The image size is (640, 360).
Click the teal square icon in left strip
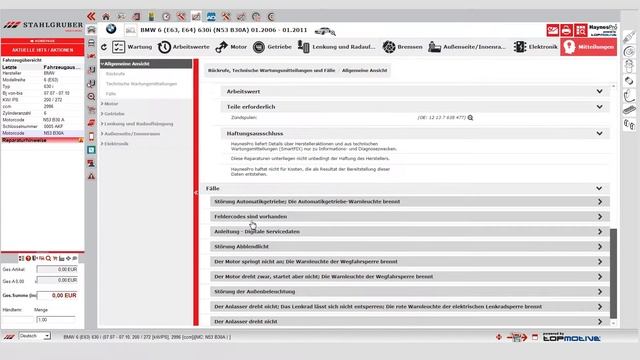pyautogui.click(x=91, y=150)
